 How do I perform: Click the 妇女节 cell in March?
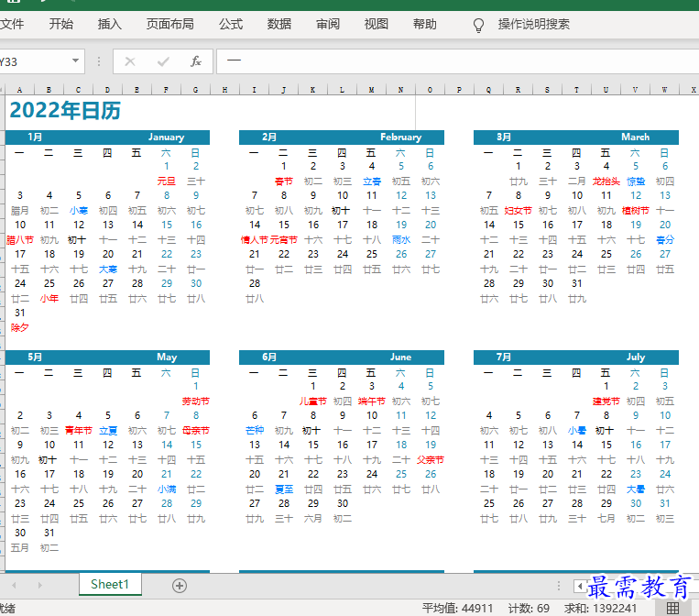click(x=518, y=211)
